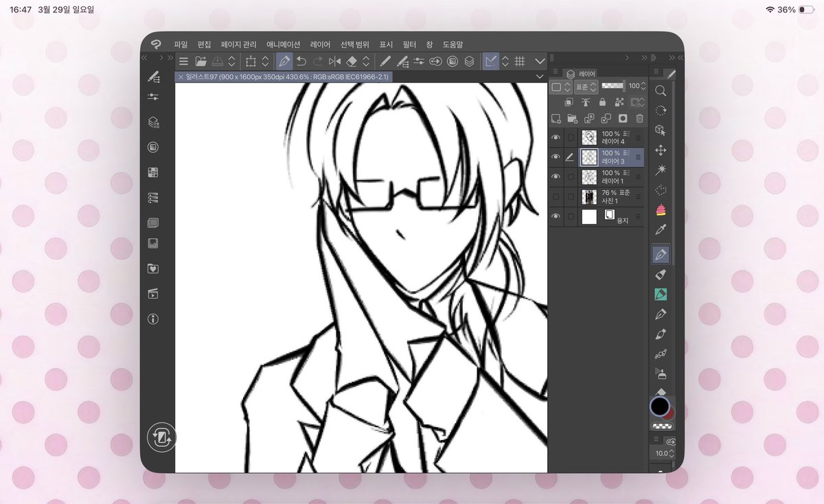Toggle clip to layer below icon
824x504 pixels.
569,102
